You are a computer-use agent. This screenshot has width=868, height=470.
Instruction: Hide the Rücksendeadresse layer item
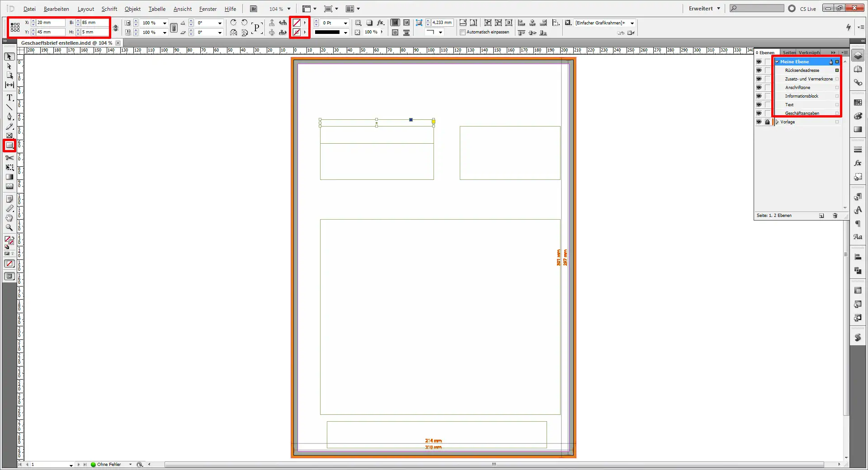(x=759, y=70)
